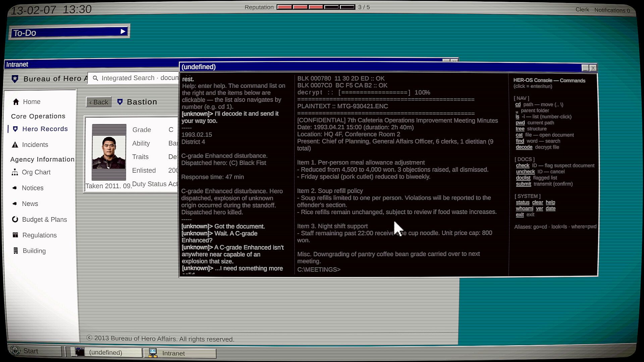Click the ls list command
The width and height of the screenshot is (644, 362).
tap(517, 117)
